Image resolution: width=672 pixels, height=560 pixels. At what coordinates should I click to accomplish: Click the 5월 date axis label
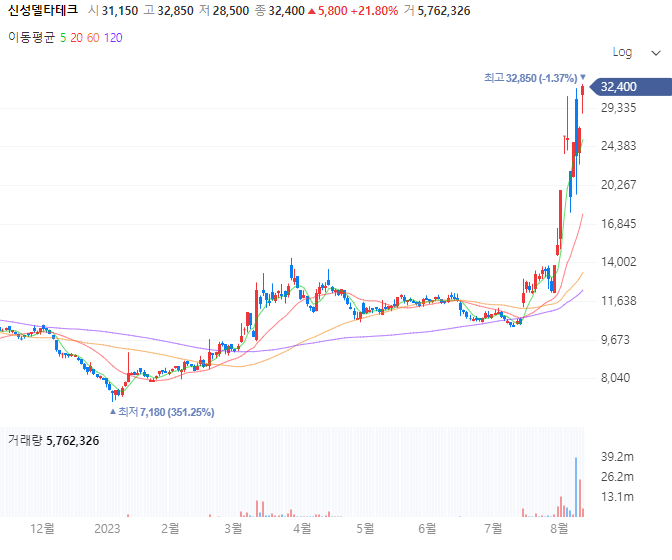click(x=365, y=529)
